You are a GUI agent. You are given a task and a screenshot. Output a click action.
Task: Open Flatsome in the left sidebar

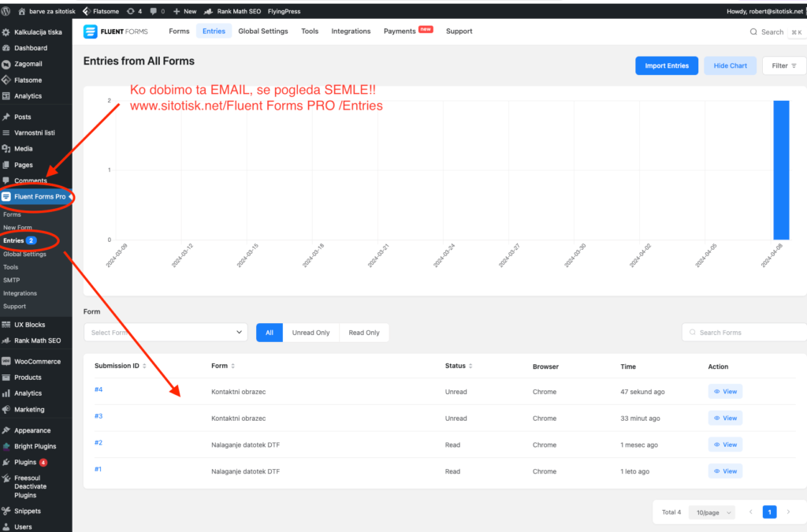[x=36, y=80]
